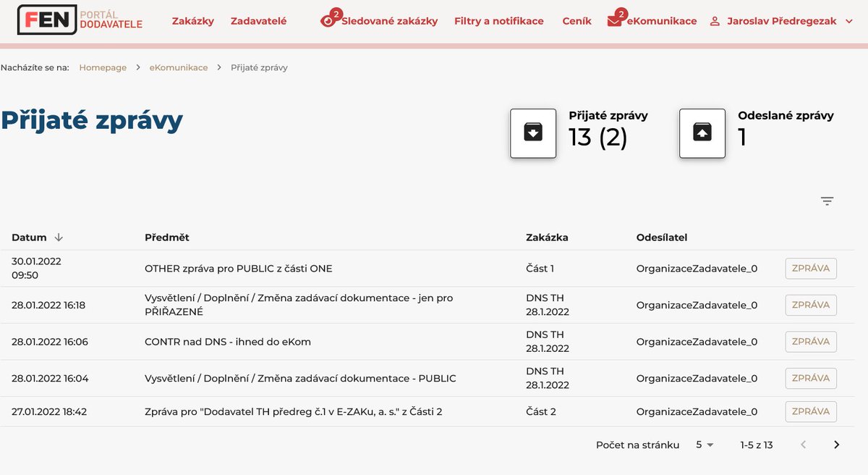
Task: Click the Přijaté zprávy inbox icon button
Action: tap(533, 133)
